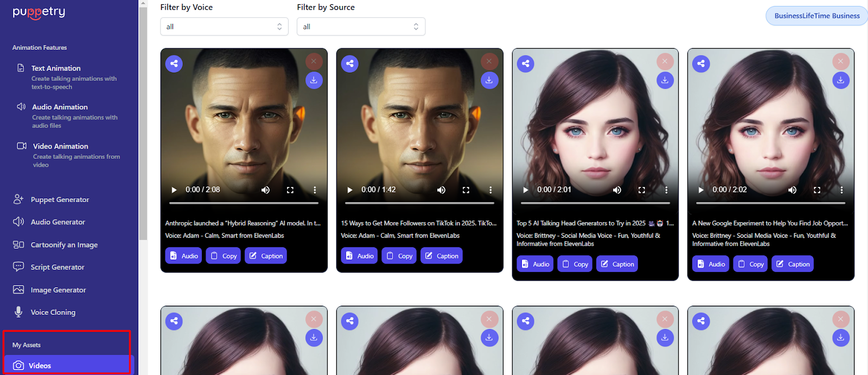
Task: Get Audio for the TikTok followers video
Action: 360,256
